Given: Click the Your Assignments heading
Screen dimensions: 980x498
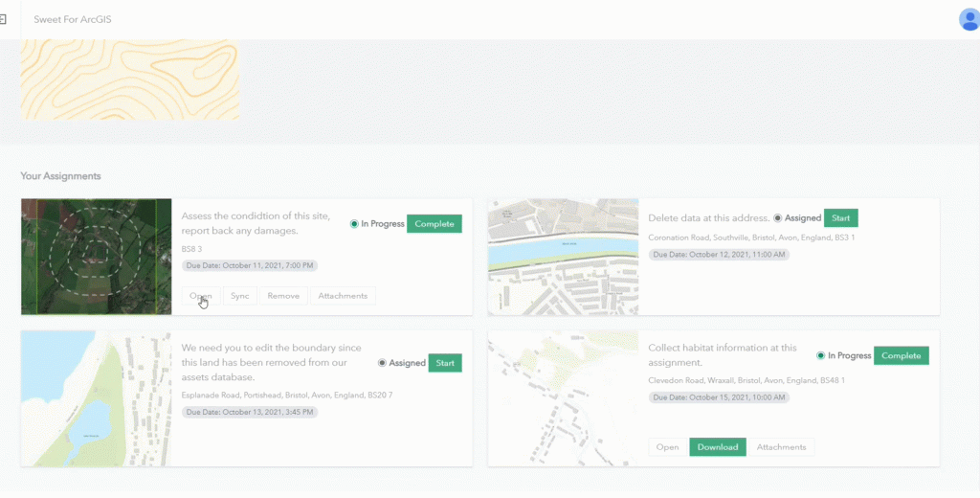Looking at the screenshot, I should (x=60, y=176).
